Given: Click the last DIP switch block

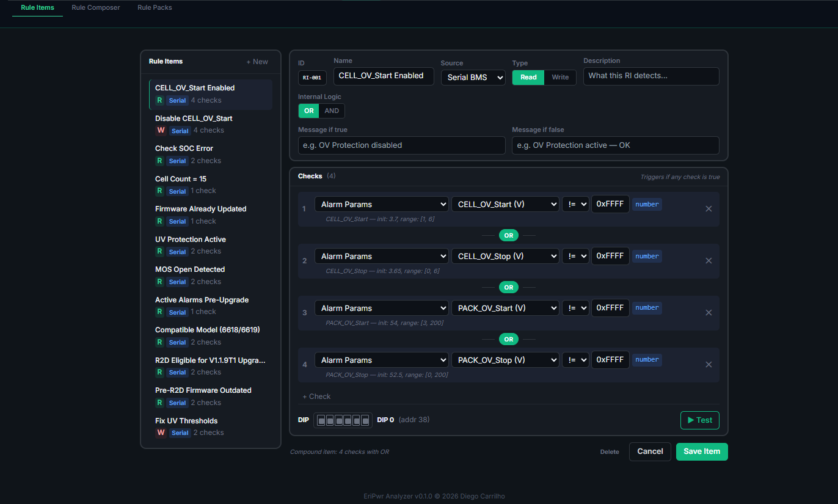Looking at the screenshot, I should (365, 420).
